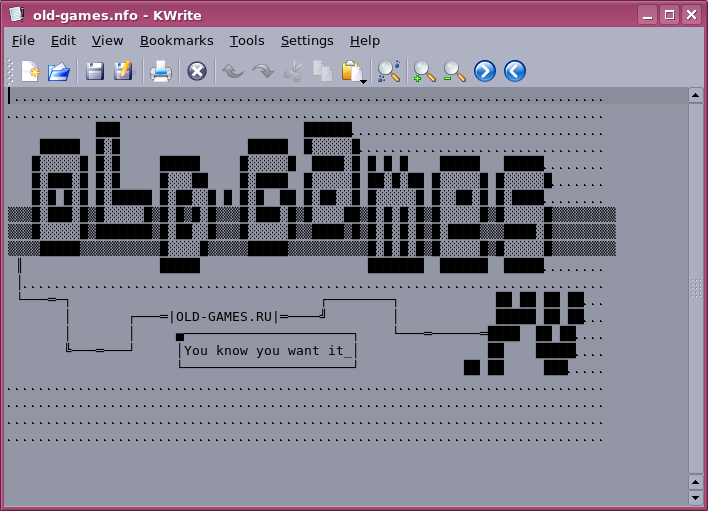Open the File menu
The height and width of the screenshot is (511, 708).
tap(23, 41)
